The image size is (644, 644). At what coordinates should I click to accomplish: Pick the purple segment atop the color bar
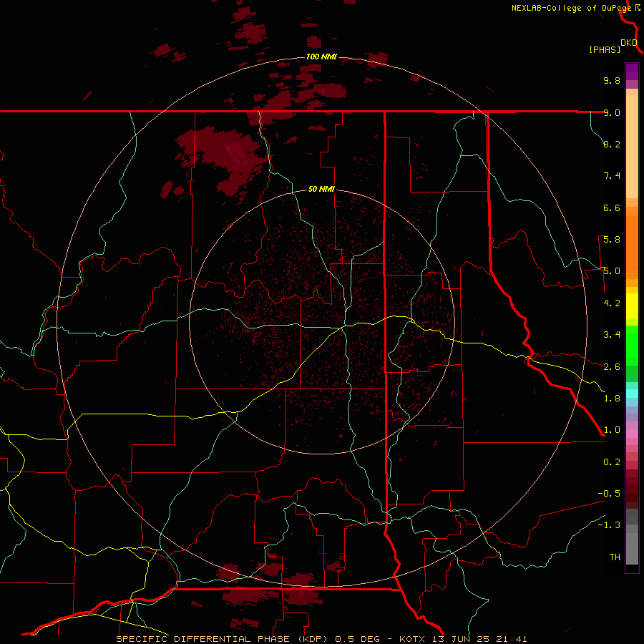pos(632,72)
